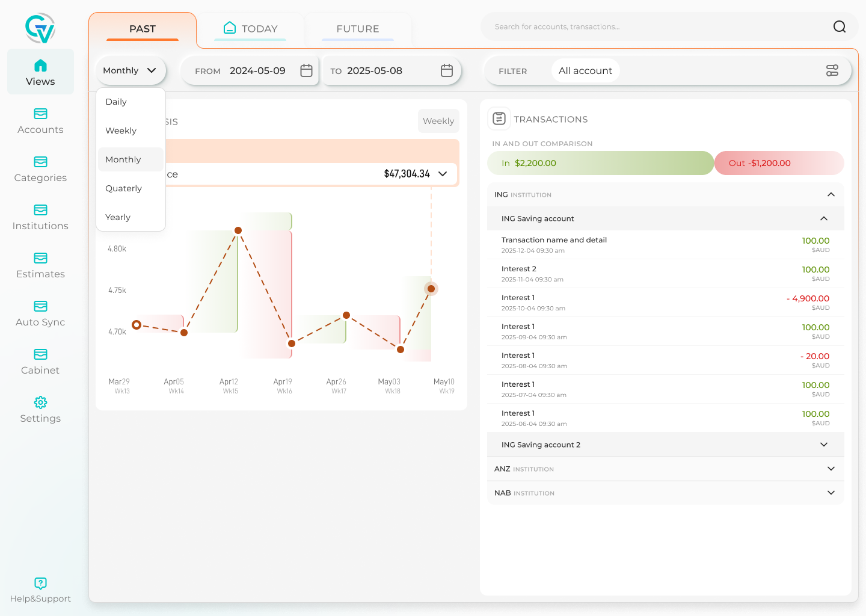Click the Interest 2 transaction row
Image resolution: width=866 pixels, height=616 pixels.
[x=666, y=274]
